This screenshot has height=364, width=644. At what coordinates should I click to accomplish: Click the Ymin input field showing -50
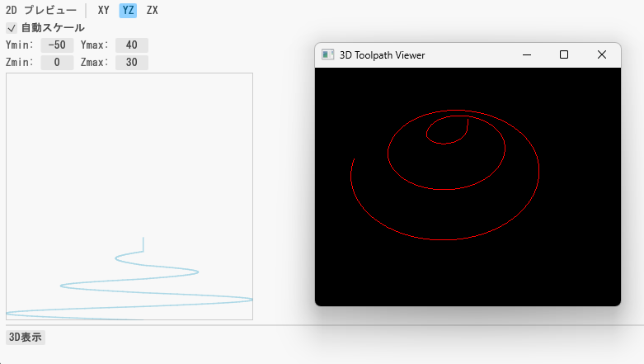pyautogui.click(x=57, y=45)
